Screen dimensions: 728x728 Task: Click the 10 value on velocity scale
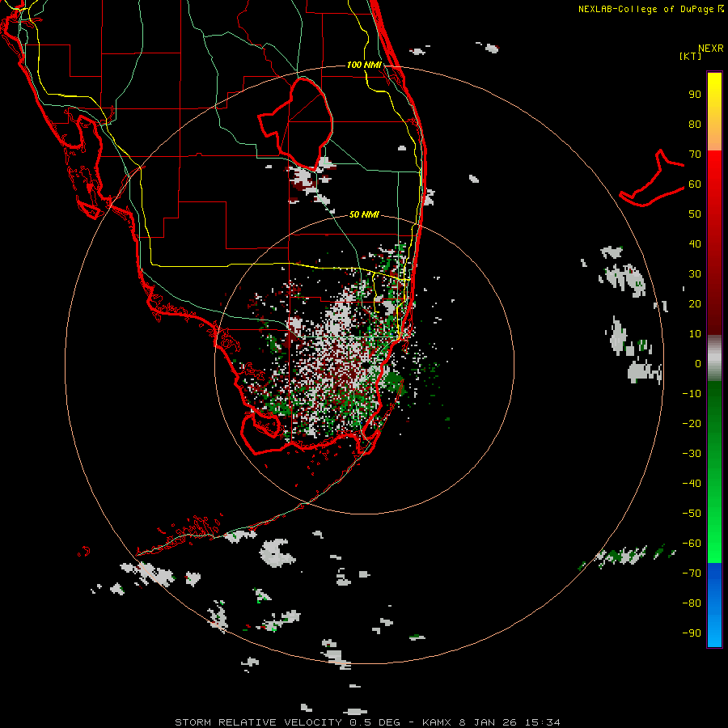click(x=695, y=334)
